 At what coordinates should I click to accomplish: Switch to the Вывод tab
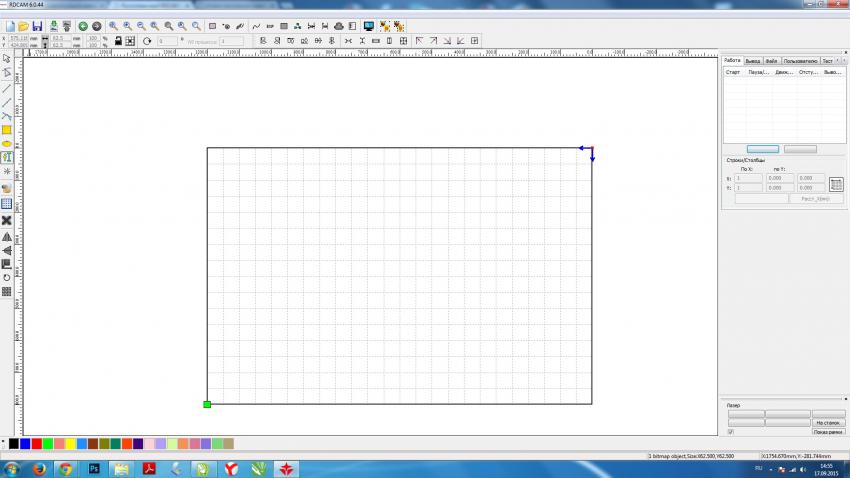coord(753,61)
